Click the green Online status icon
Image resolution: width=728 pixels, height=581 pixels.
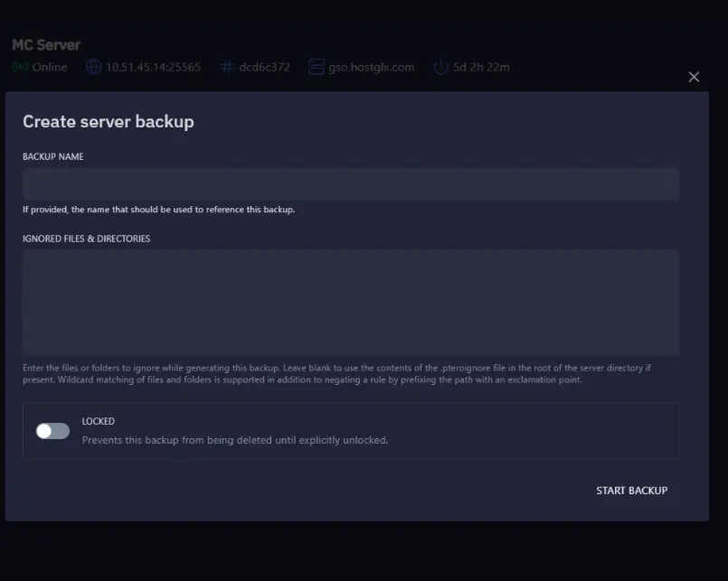click(x=21, y=67)
